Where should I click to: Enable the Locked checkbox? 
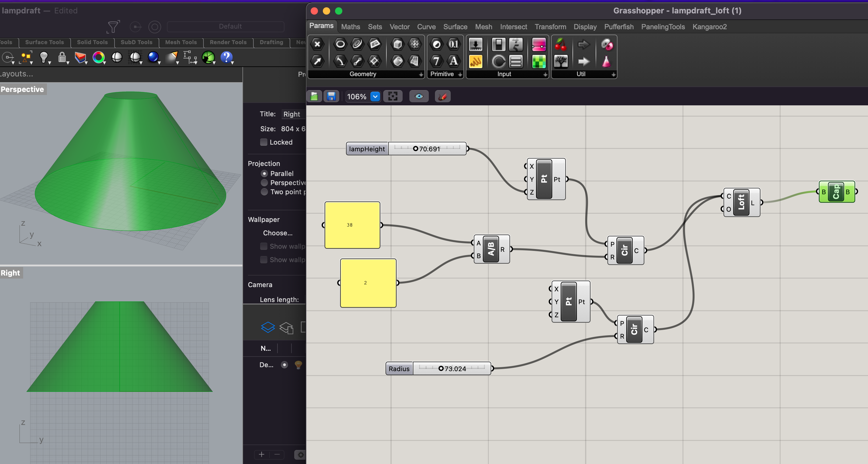point(264,142)
